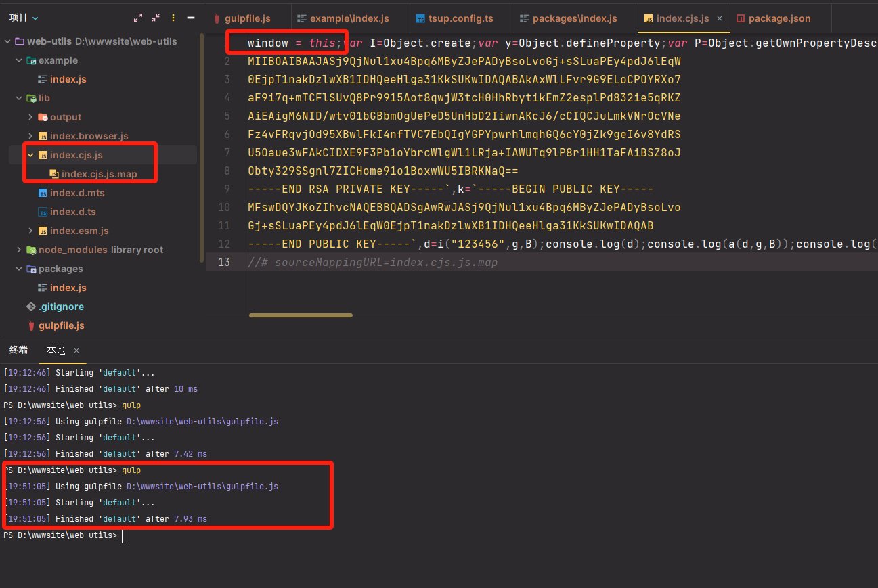
Task: Select gulpfile.js in the project tree
Action: [x=62, y=325]
